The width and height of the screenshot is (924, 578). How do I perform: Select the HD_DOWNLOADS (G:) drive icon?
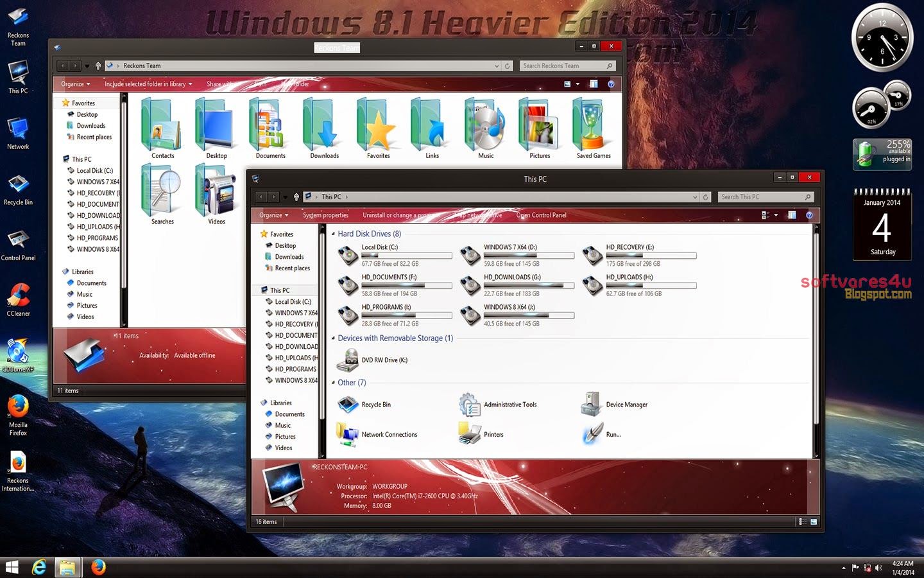click(x=470, y=285)
